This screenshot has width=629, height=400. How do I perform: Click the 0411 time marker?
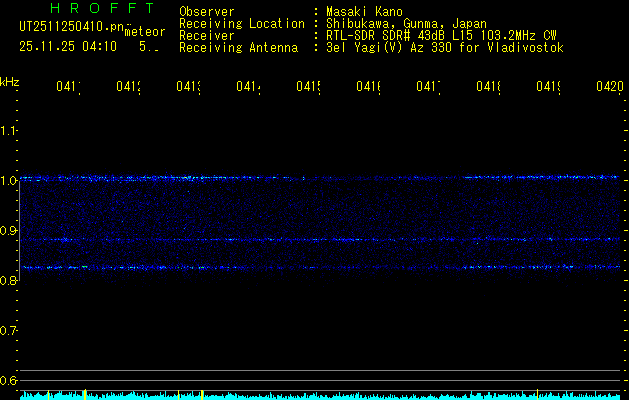(x=68, y=86)
